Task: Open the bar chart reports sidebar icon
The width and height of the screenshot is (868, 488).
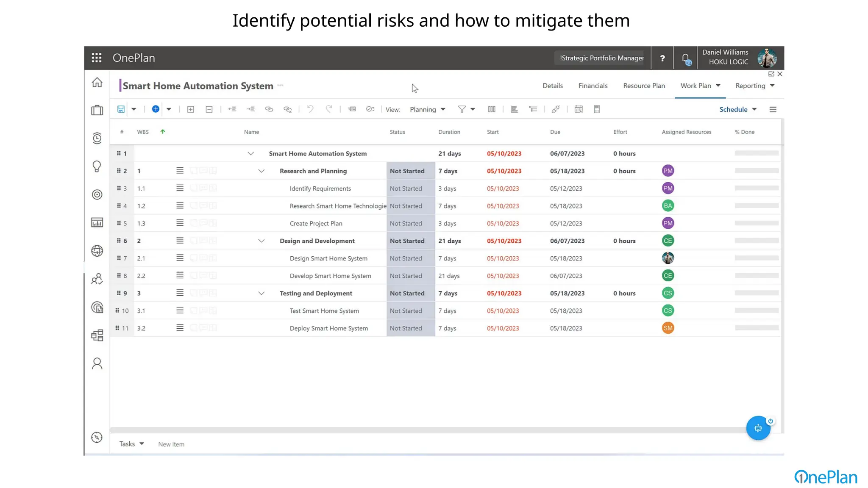Action: coord(97,222)
